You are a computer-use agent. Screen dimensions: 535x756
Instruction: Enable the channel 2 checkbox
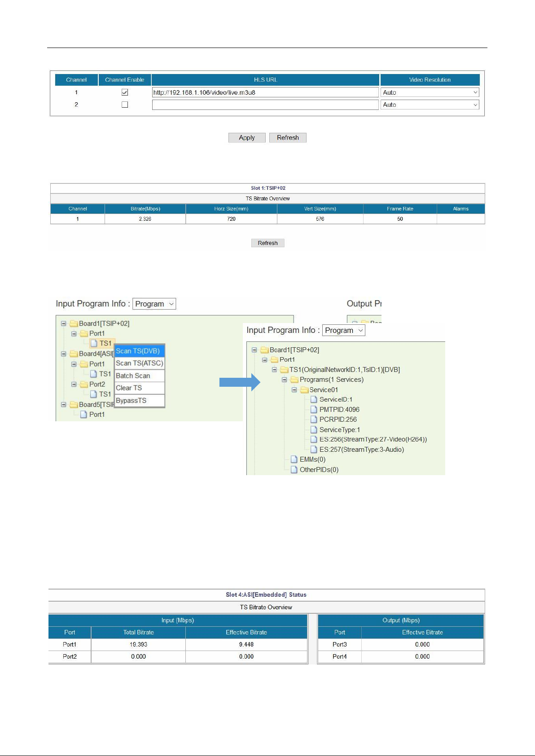click(x=125, y=105)
